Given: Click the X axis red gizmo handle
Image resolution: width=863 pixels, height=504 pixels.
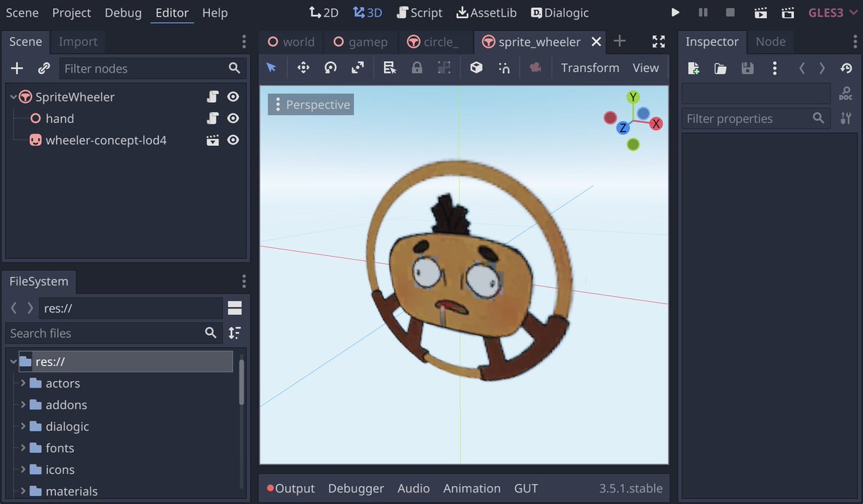Looking at the screenshot, I should (656, 124).
